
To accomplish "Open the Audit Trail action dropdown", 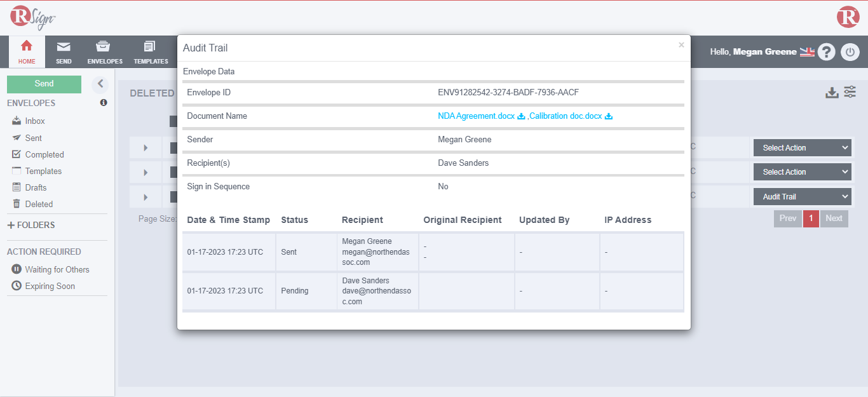I will 802,197.
